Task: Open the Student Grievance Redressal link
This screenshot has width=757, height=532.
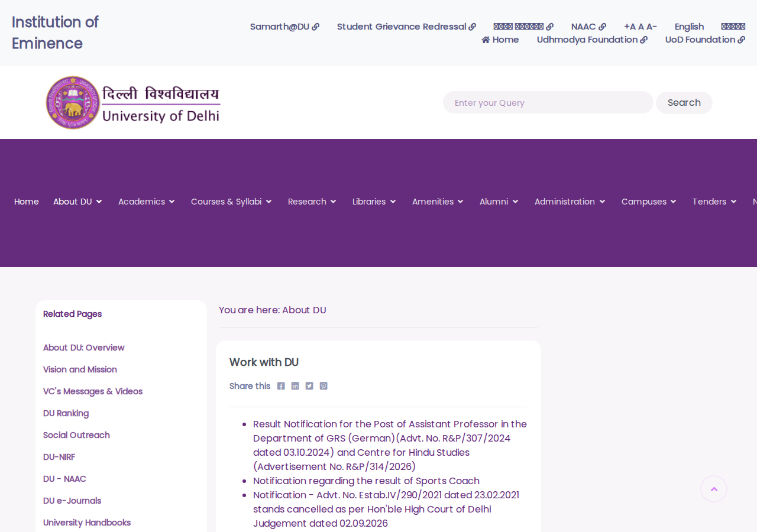Action: pyautogui.click(x=406, y=27)
